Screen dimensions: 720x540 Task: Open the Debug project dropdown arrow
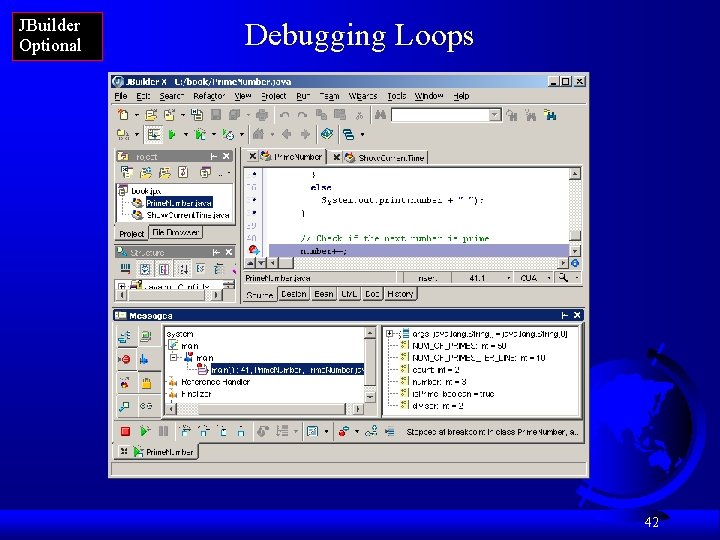[214, 135]
